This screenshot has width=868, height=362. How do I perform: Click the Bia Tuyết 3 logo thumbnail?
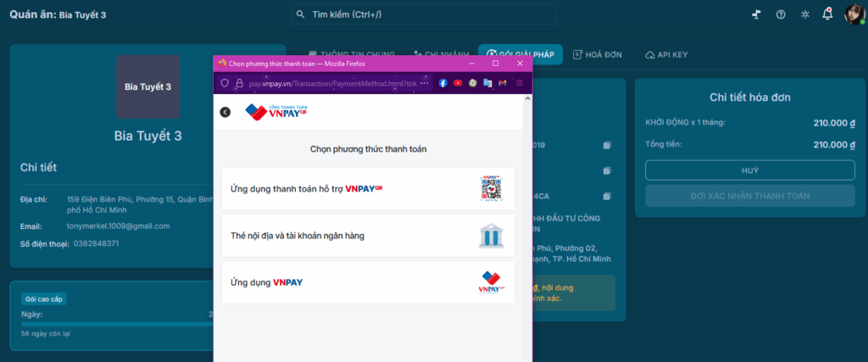coord(147,87)
